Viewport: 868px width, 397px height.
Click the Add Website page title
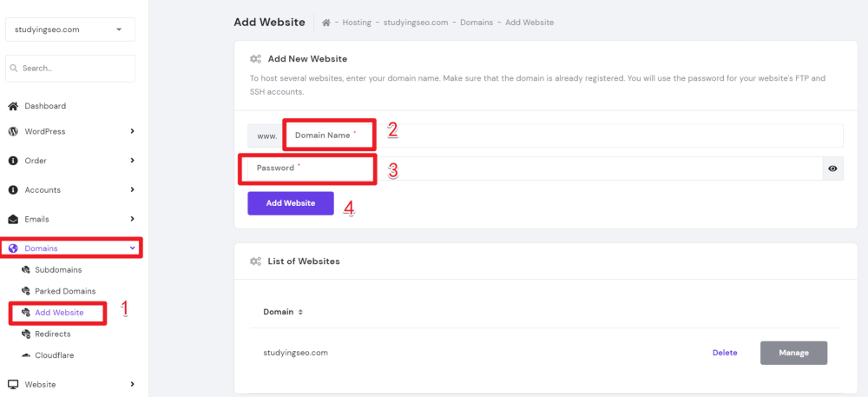269,22
